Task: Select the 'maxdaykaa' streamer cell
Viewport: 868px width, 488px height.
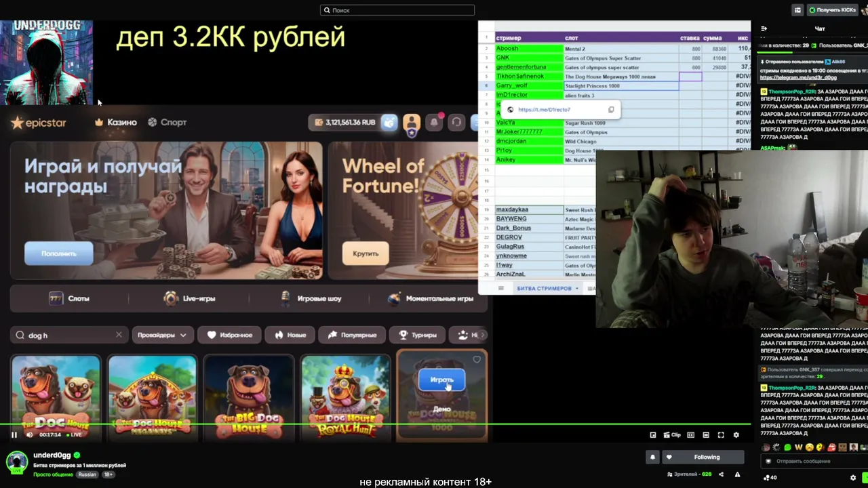Action: 529,210
